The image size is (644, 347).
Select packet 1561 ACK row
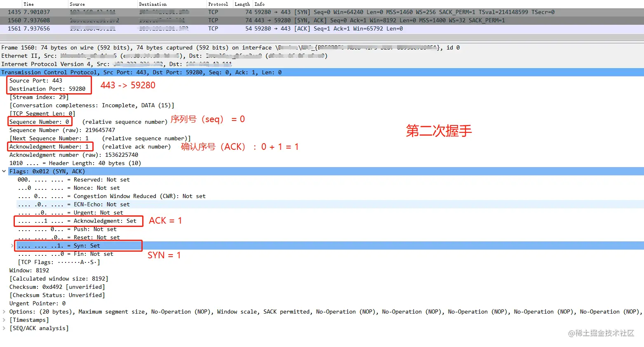322,29
